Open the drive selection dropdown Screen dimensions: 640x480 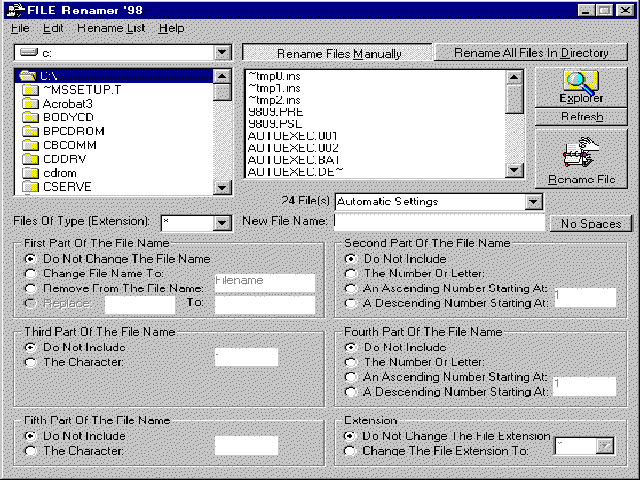[x=222, y=51]
